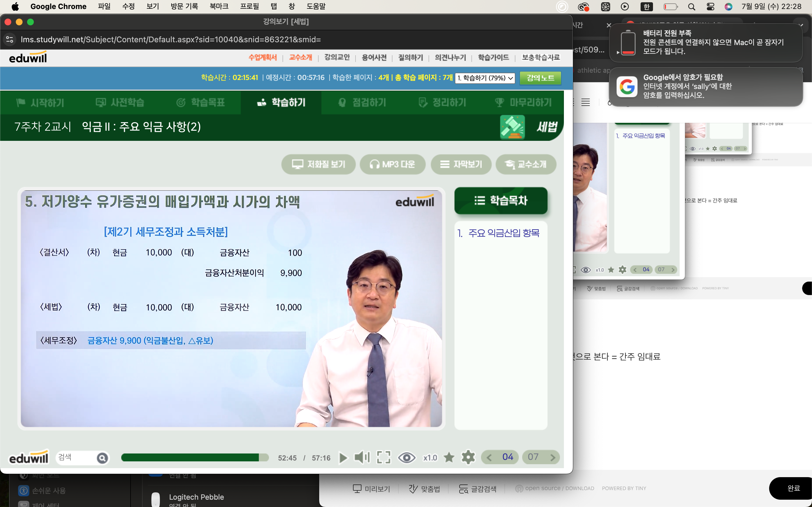Download audio via MP3 다운 button
Screen dimensions: 812x507
click(392, 164)
